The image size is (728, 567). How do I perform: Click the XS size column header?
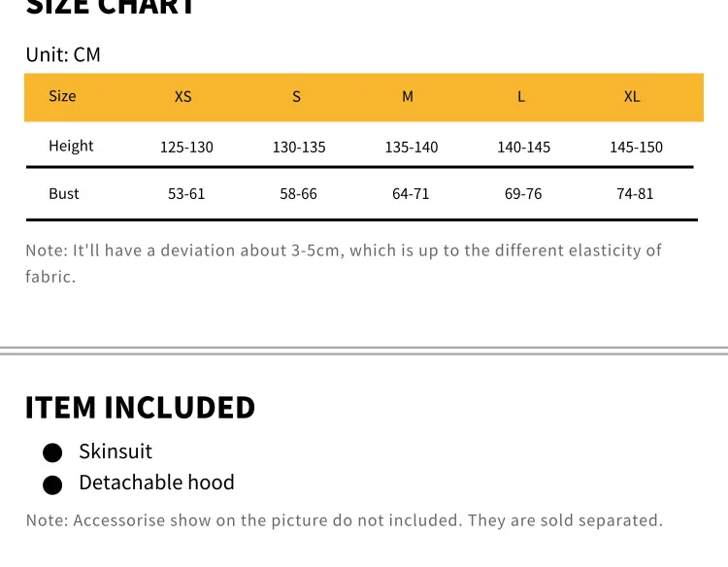182,96
